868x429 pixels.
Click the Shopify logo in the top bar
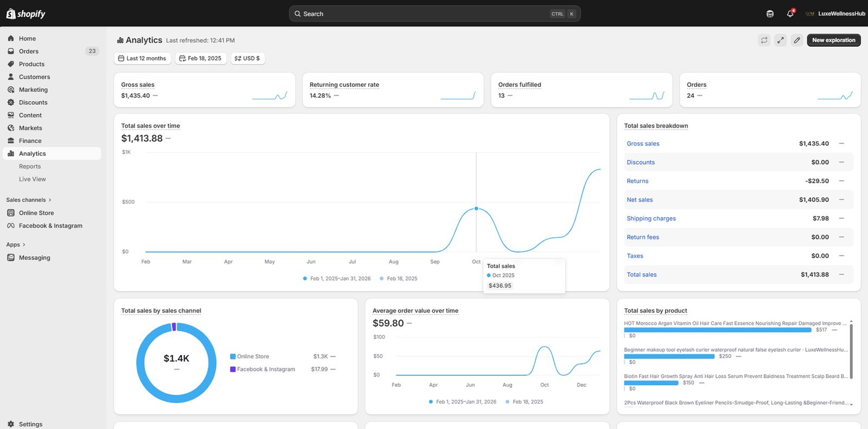click(x=25, y=14)
